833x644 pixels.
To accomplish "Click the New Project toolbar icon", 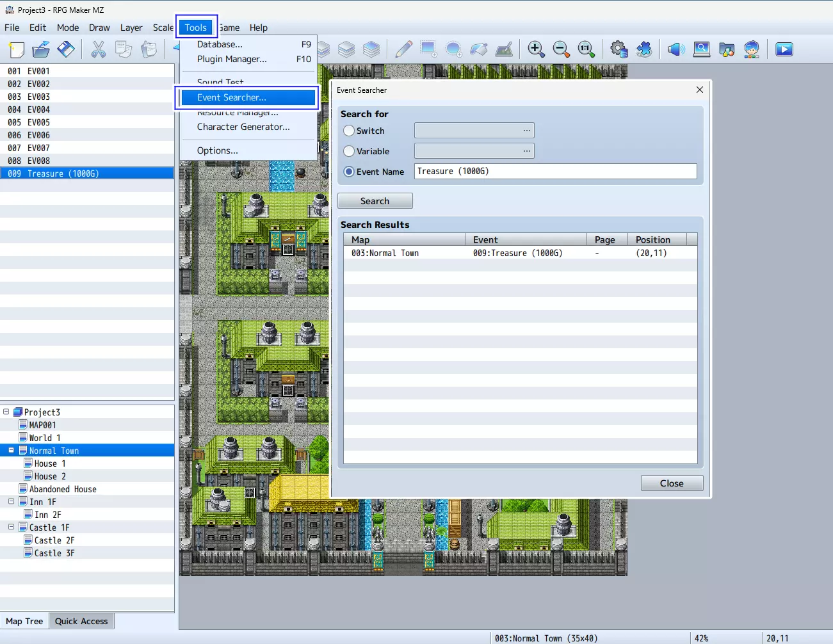I will pos(17,49).
